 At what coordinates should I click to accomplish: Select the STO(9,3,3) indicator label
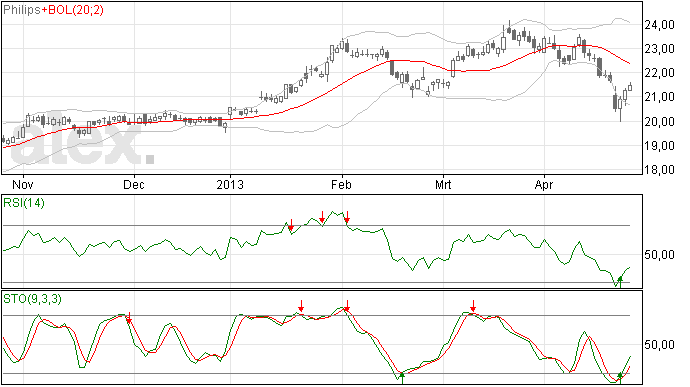point(32,299)
